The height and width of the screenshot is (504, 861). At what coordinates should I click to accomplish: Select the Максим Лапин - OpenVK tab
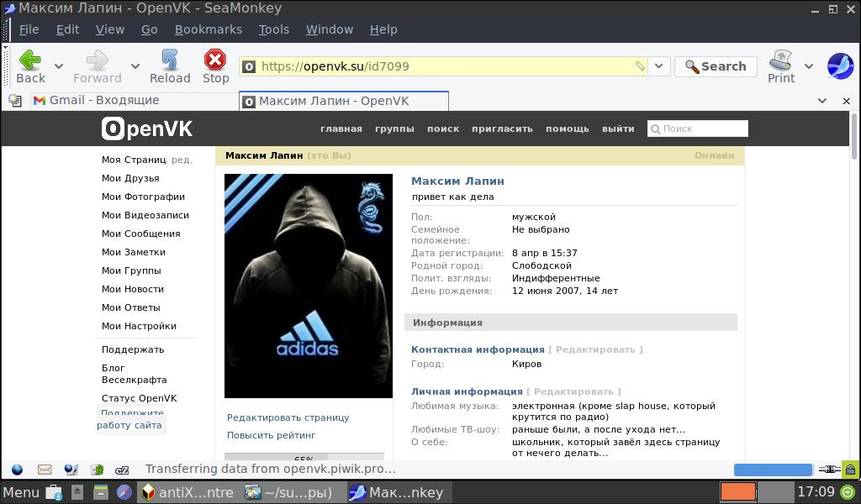[x=344, y=101]
